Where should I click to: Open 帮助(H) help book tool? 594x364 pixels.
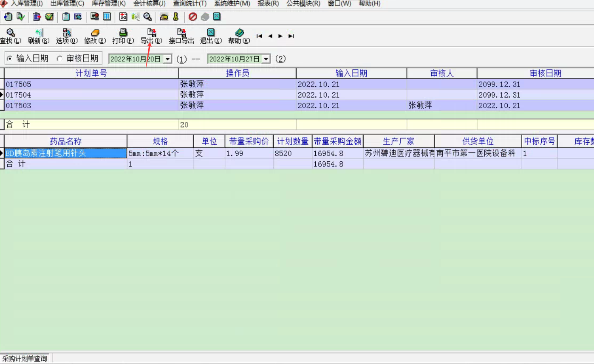[239, 37]
